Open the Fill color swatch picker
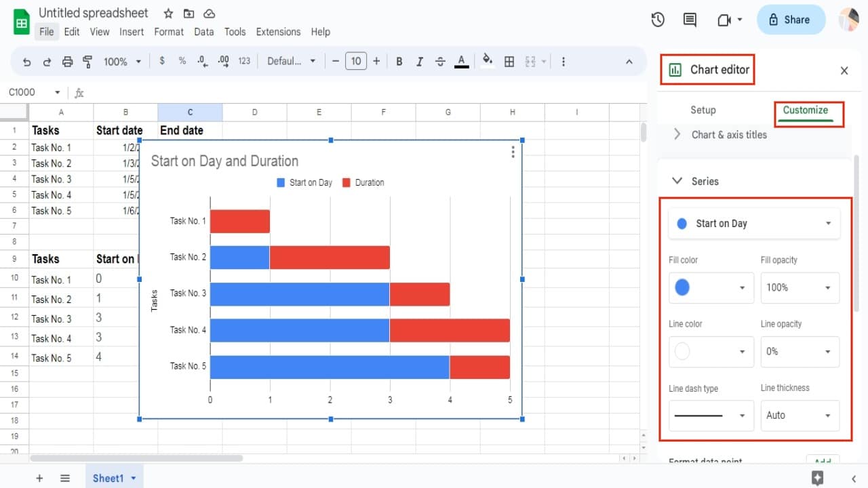This screenshot has width=868, height=488. point(711,287)
